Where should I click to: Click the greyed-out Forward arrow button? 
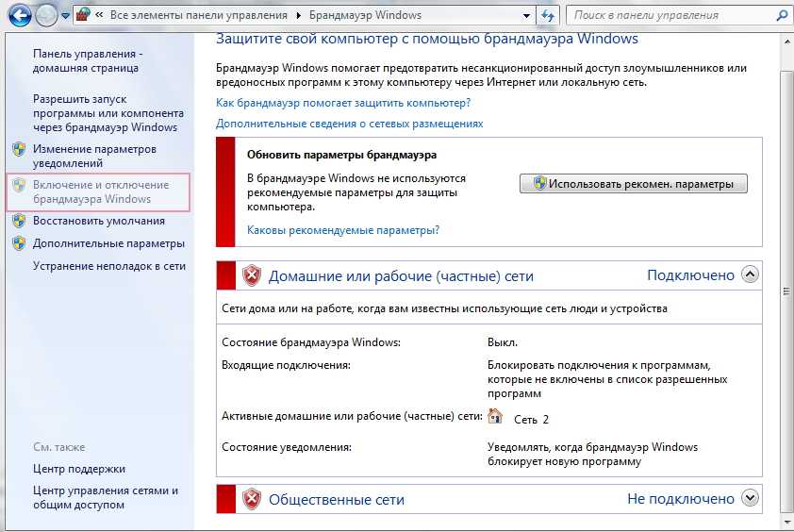(46, 15)
